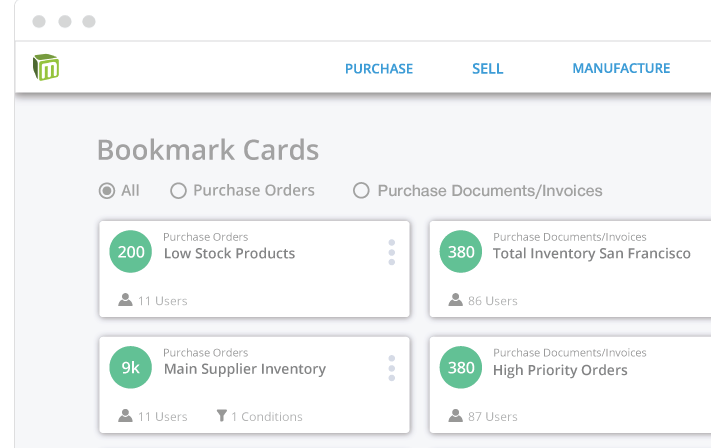Click 11 Users on Main Supplier Inventory
Image resolution: width=711 pixels, height=448 pixels.
[x=162, y=417]
